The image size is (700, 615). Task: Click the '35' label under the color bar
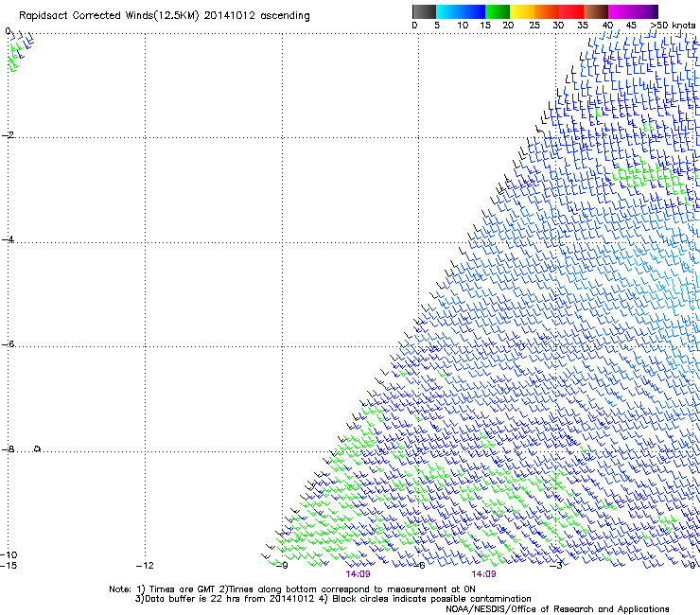[x=583, y=26]
